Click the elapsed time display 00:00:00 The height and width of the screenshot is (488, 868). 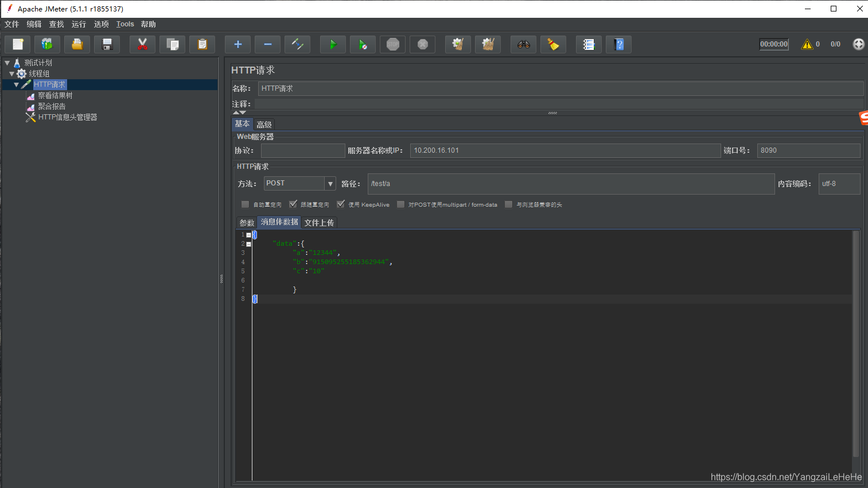click(x=774, y=44)
